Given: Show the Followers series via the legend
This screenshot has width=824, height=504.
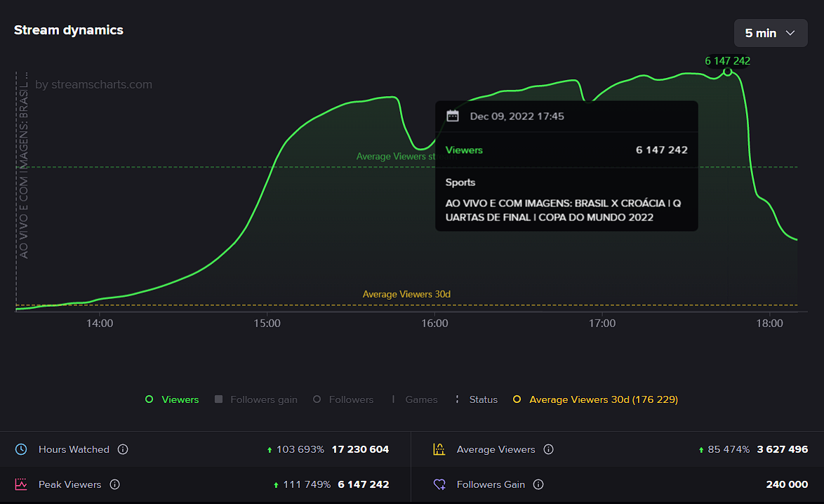Looking at the screenshot, I should tap(343, 399).
